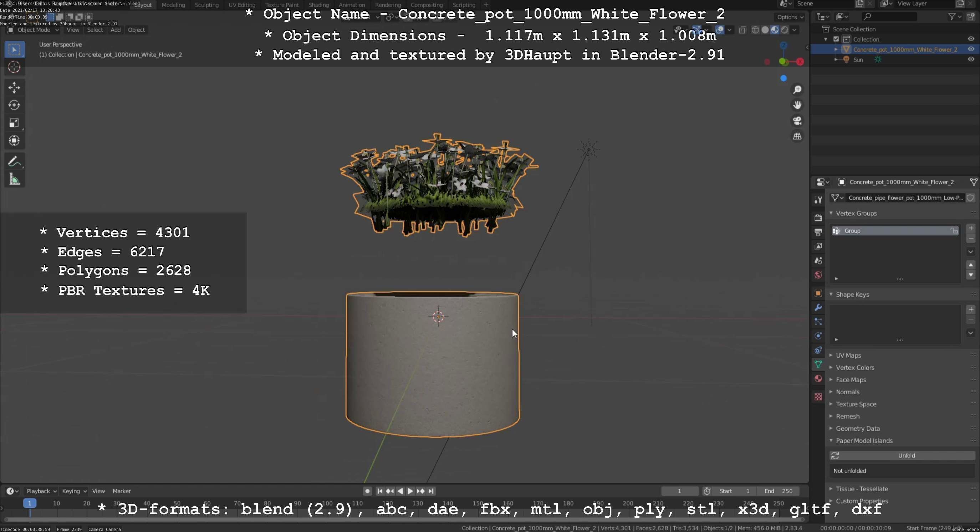Open the Object Constraints properties tab
This screenshot has height=532, width=980.
point(818,350)
